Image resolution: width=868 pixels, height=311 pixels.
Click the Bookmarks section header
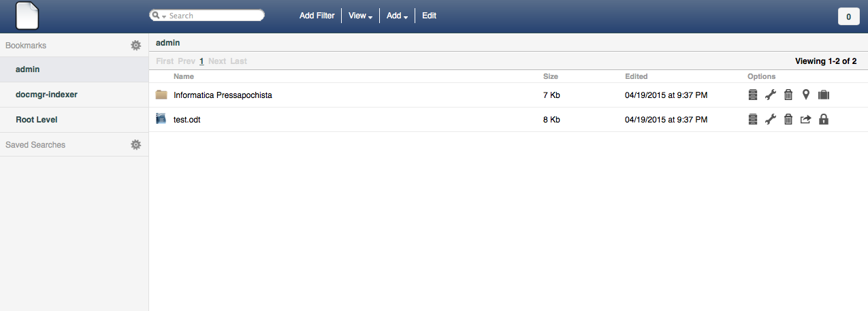[26, 45]
